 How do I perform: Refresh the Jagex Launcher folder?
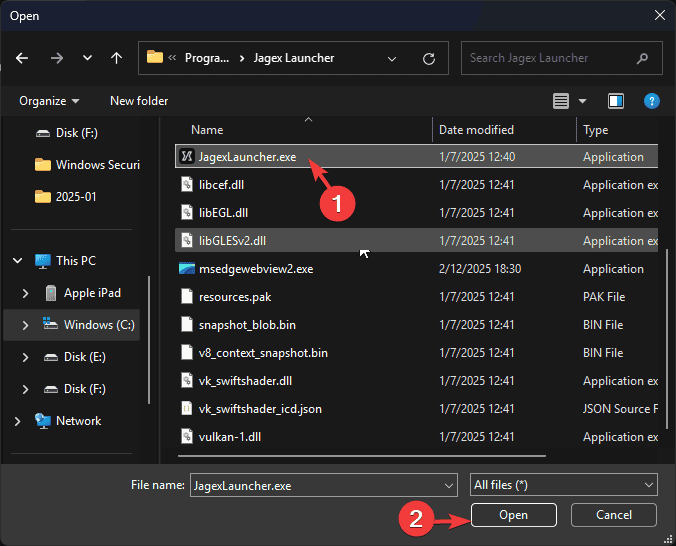429,59
